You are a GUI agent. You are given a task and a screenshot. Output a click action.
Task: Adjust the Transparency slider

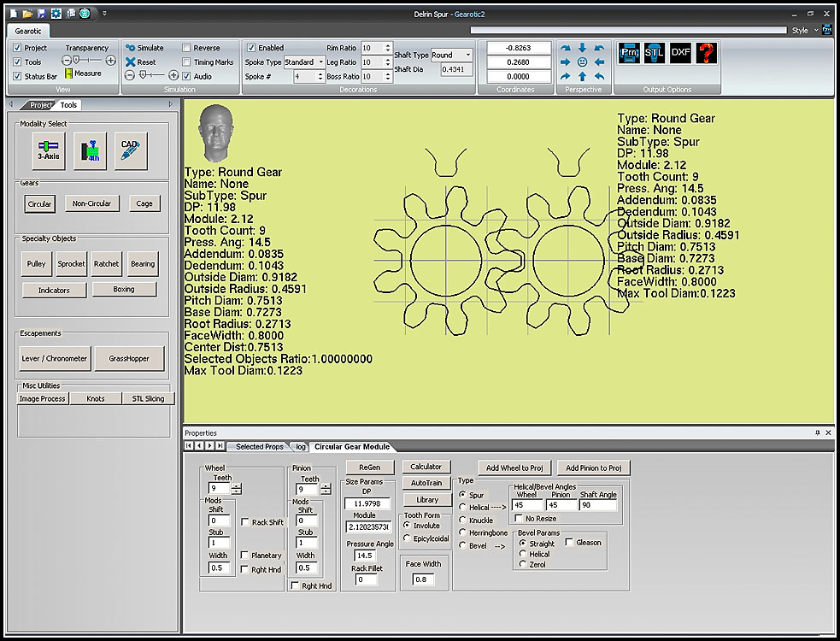click(77, 61)
